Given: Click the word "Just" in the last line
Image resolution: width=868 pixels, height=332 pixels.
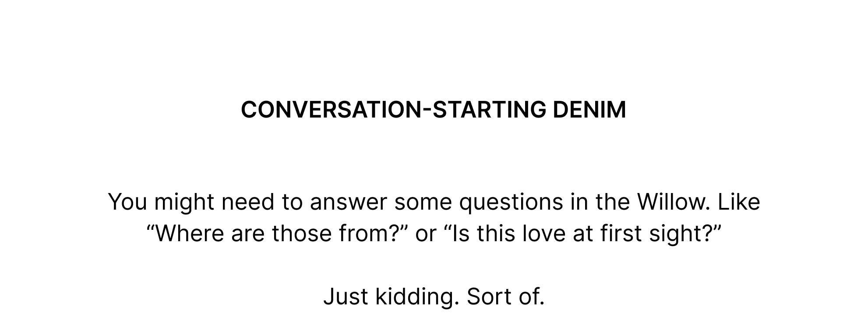Looking at the screenshot, I should pyautogui.click(x=346, y=296).
